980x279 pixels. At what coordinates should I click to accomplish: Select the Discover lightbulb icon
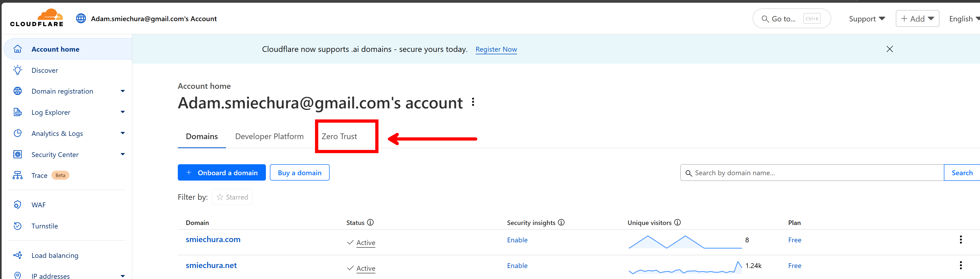pyautogui.click(x=17, y=70)
